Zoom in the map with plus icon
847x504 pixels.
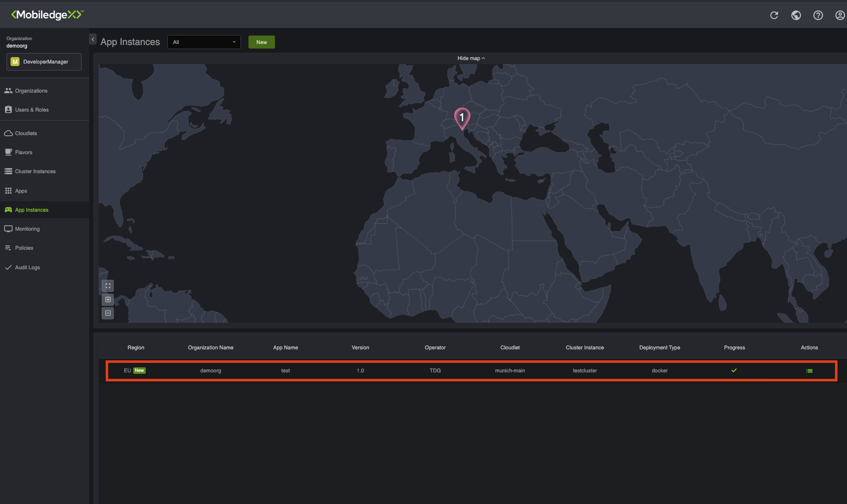click(x=108, y=299)
